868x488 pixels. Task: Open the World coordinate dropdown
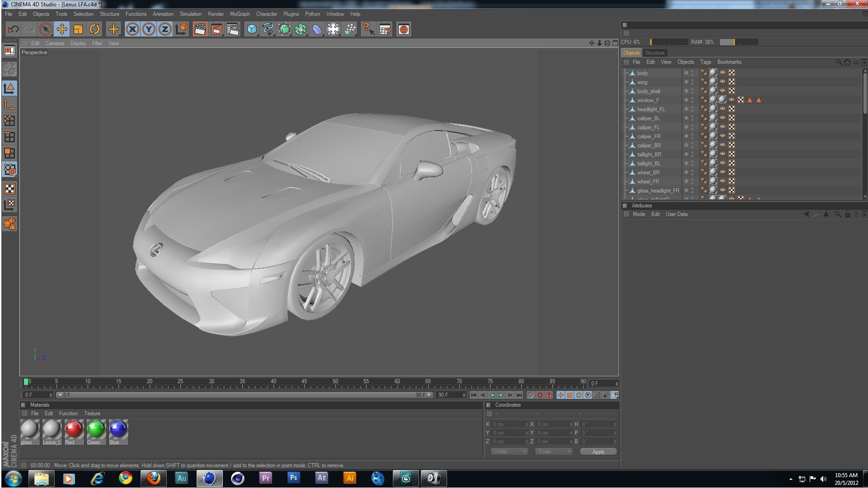[509, 451]
